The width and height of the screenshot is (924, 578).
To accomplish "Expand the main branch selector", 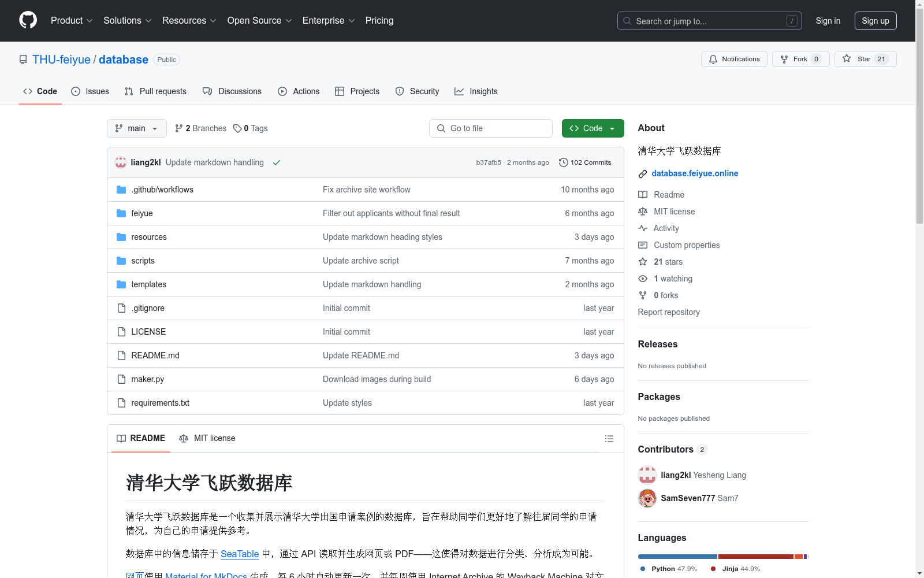I will click(137, 128).
